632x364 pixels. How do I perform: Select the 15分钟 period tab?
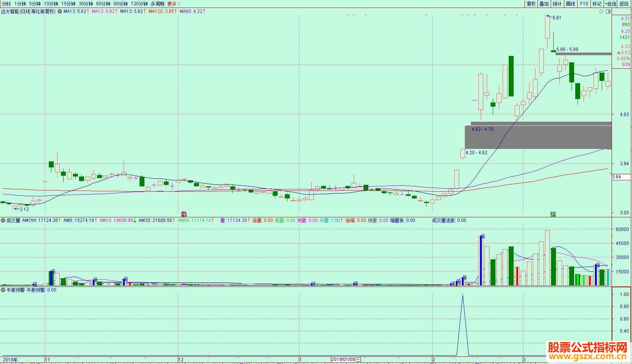point(68,4)
